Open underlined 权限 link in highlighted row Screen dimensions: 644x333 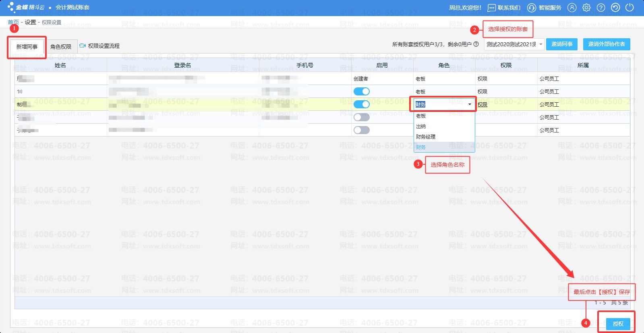pos(482,105)
